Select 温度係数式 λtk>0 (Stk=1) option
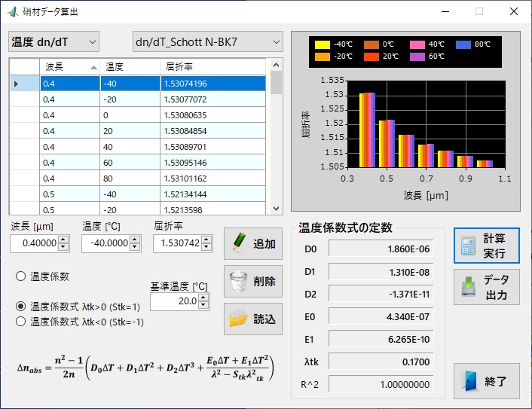 point(20,307)
